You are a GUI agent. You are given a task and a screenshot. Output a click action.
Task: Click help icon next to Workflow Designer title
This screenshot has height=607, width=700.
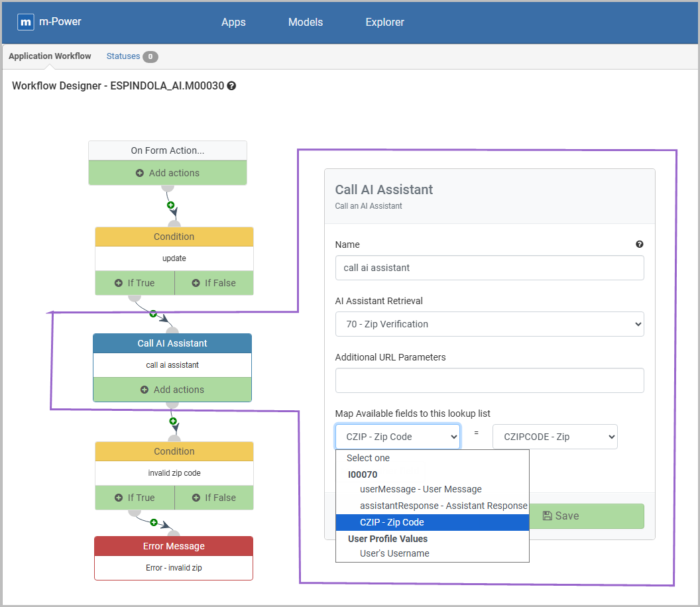pyautogui.click(x=231, y=86)
